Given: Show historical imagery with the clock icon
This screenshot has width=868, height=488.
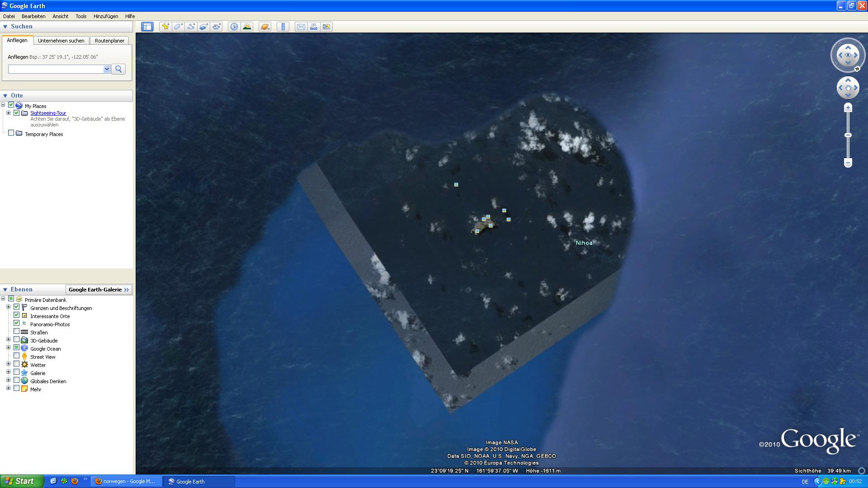Looking at the screenshot, I should pos(234,27).
